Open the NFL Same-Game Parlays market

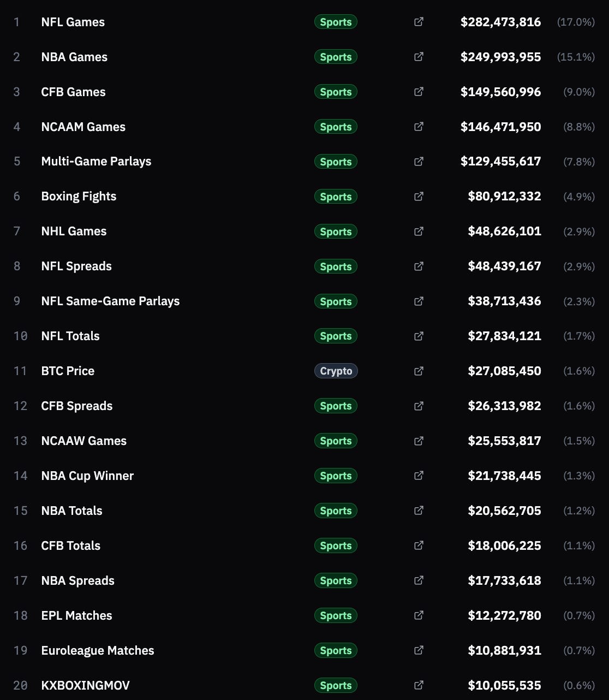[110, 301]
